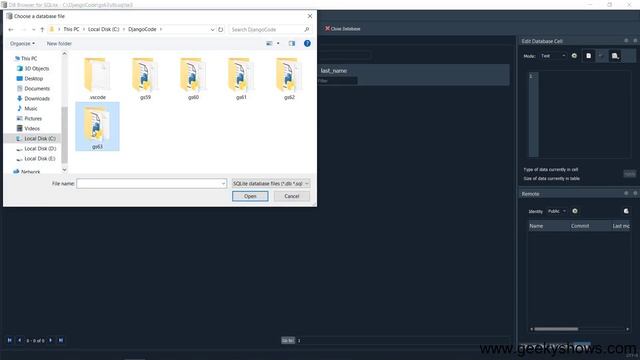Change the folder view layout icon
This screenshot has width=640, height=360.
[x=269, y=43]
